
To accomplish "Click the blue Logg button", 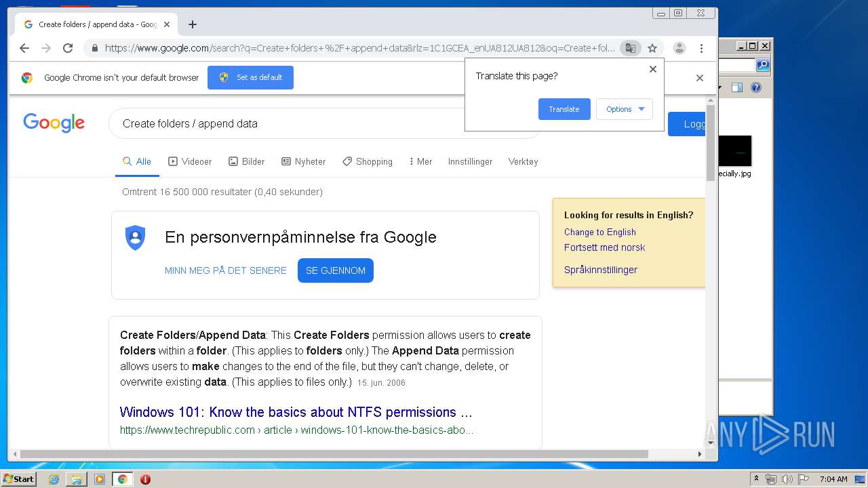I will (x=687, y=124).
